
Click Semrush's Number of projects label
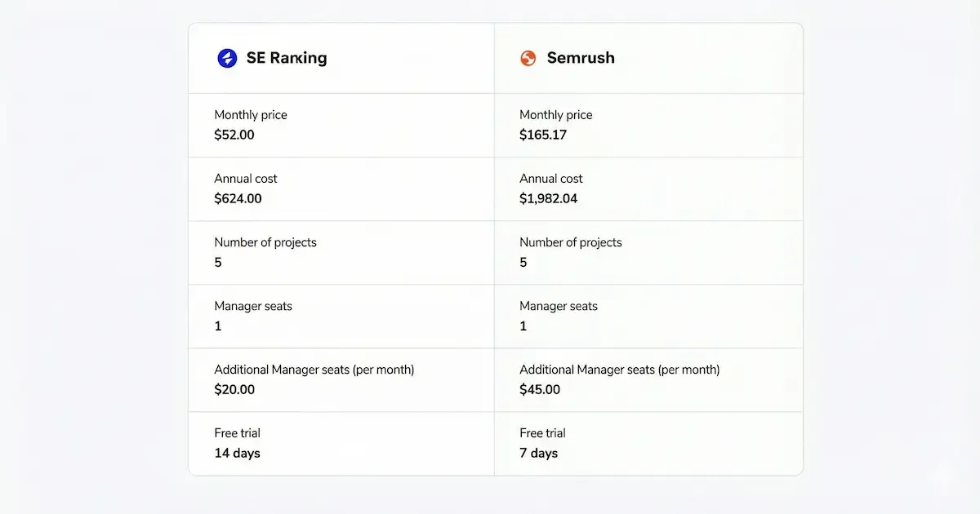(x=571, y=242)
